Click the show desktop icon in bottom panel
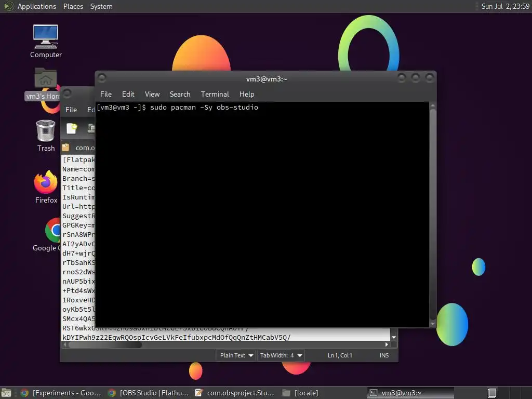 pyautogui.click(x=6, y=393)
